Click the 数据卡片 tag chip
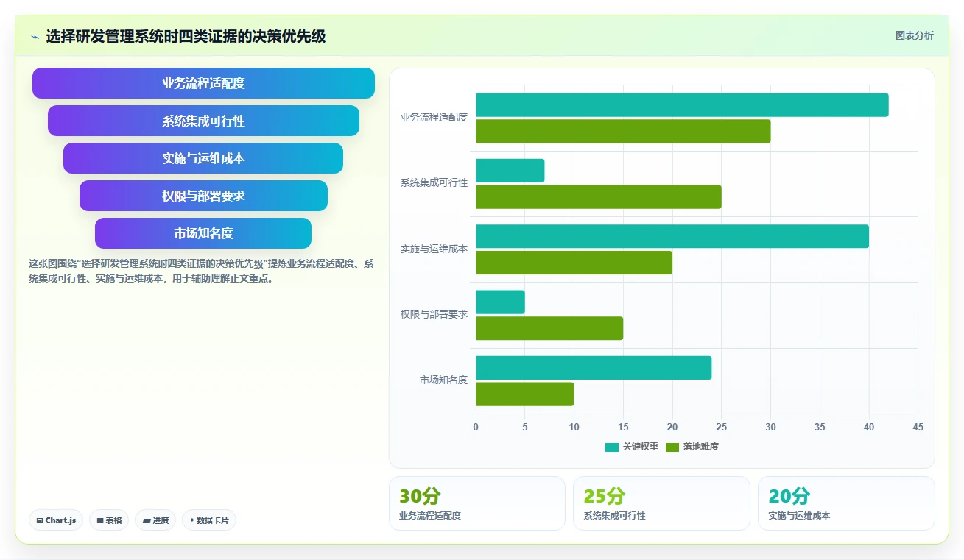Screen dimensions: 964x560 (x=209, y=520)
